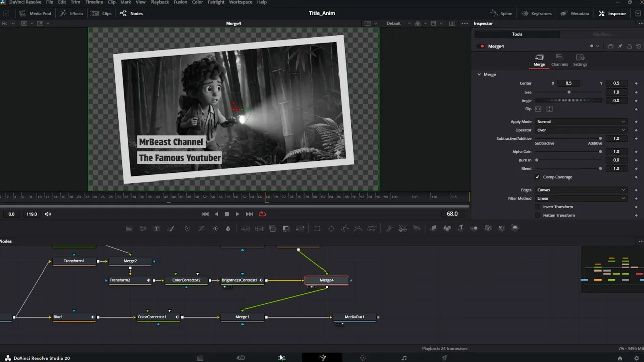Add a BSpline mask from toolbar
Image resolution: width=644 pixels, height=362 pixels.
[358, 228]
